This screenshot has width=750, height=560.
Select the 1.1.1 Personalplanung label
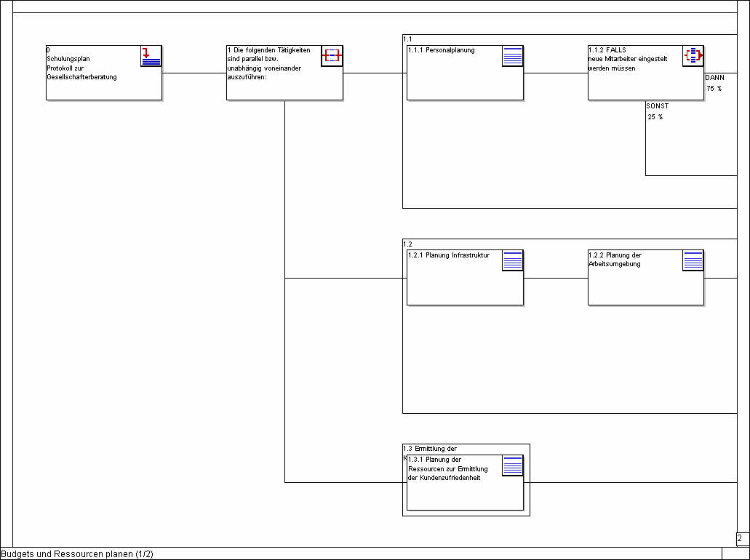pyautogui.click(x=442, y=50)
